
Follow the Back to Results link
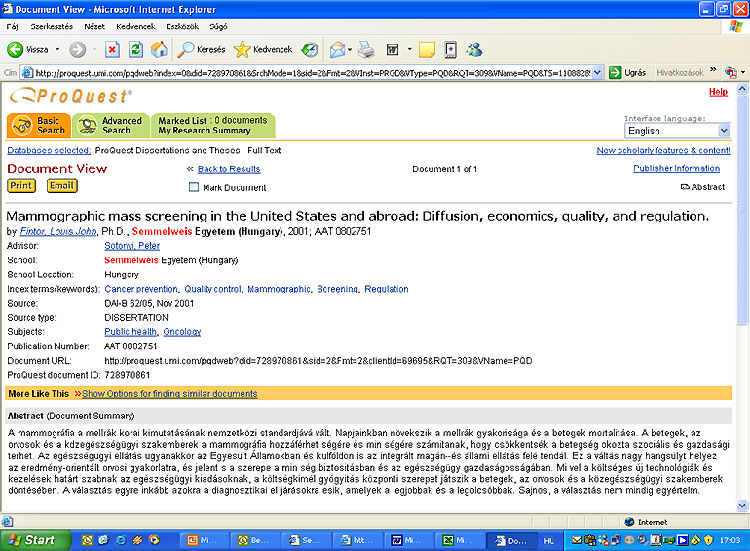229,169
